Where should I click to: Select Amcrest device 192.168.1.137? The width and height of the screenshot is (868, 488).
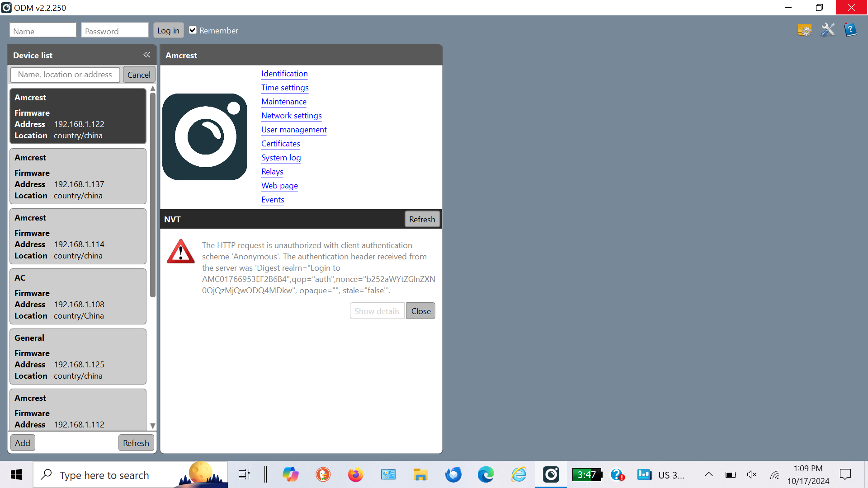click(x=78, y=176)
